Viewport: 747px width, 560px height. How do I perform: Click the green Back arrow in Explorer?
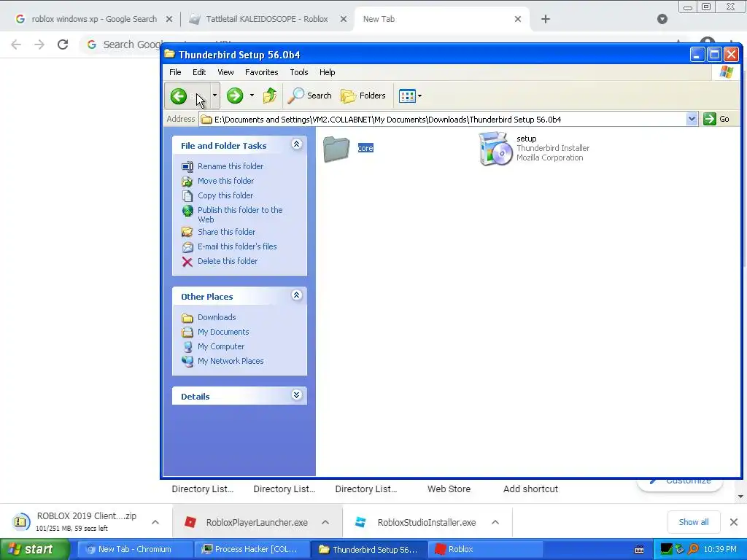179,96
